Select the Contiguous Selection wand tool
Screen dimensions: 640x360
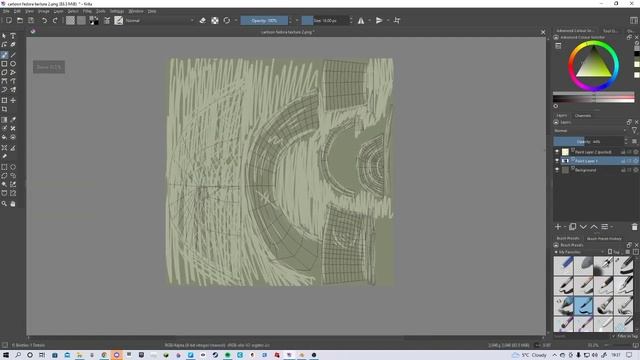tap(4, 184)
